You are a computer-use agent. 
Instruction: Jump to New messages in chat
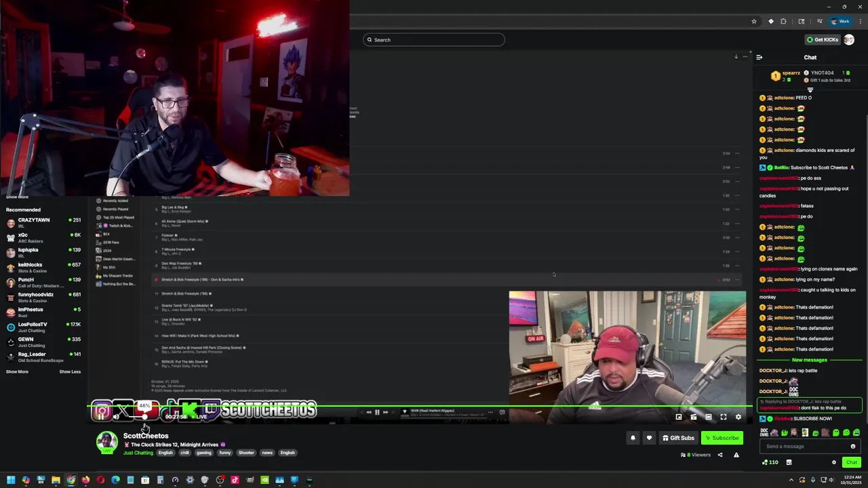(x=809, y=360)
